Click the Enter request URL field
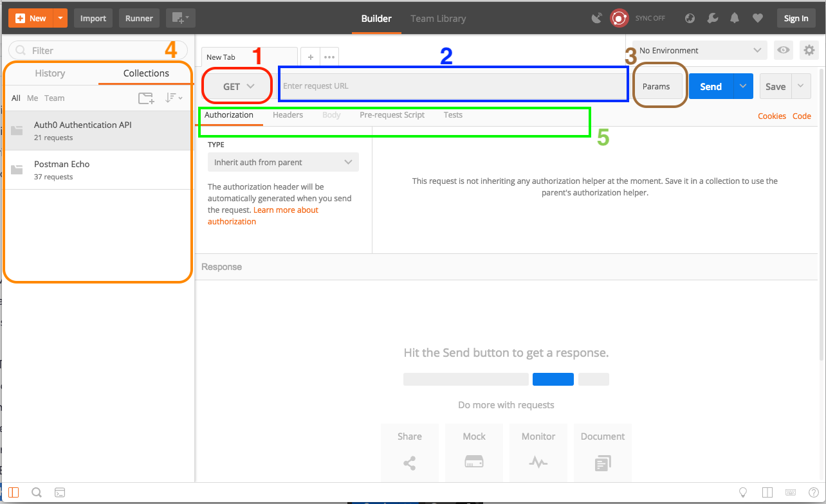The height and width of the screenshot is (504, 826). (x=453, y=86)
